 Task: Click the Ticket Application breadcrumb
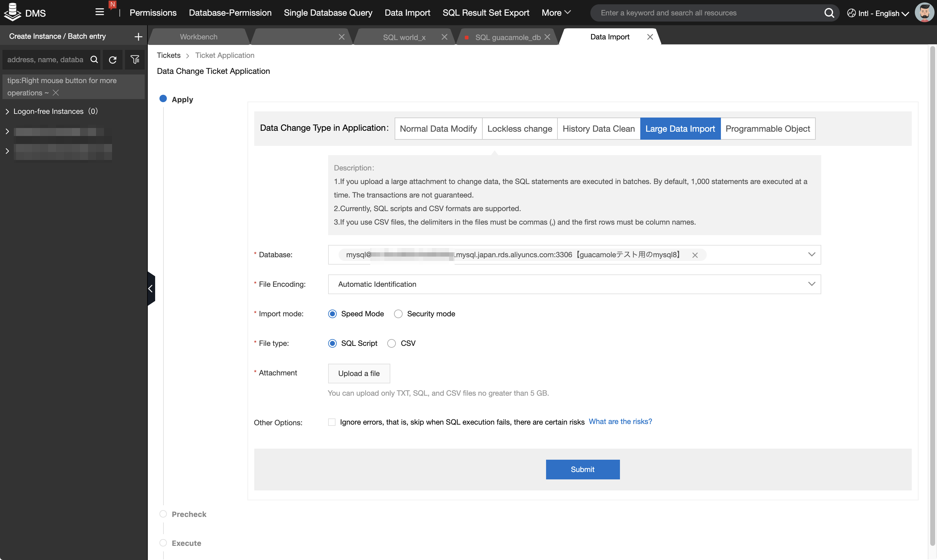tap(225, 55)
